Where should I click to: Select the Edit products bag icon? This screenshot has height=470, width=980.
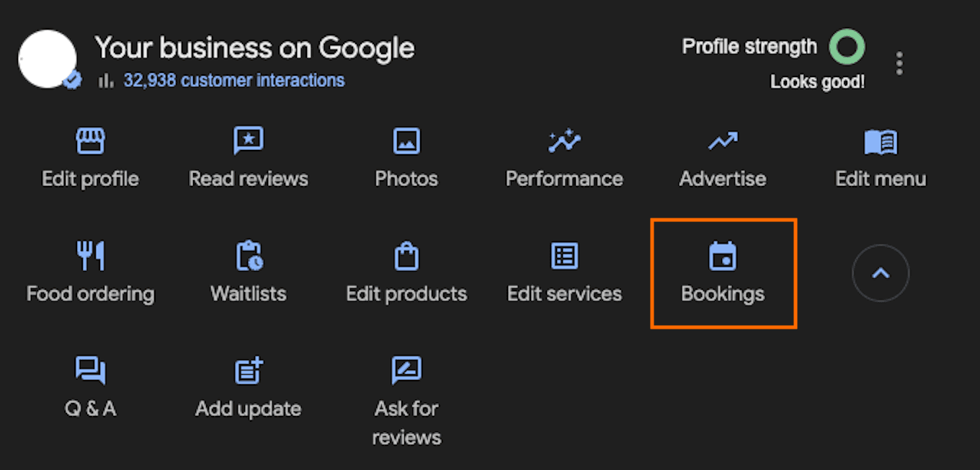[x=406, y=256]
